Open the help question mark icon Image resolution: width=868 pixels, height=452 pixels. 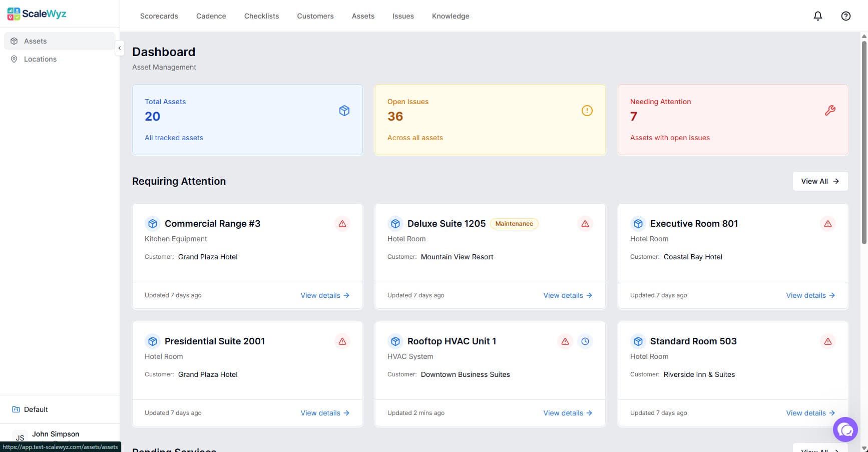845,16
